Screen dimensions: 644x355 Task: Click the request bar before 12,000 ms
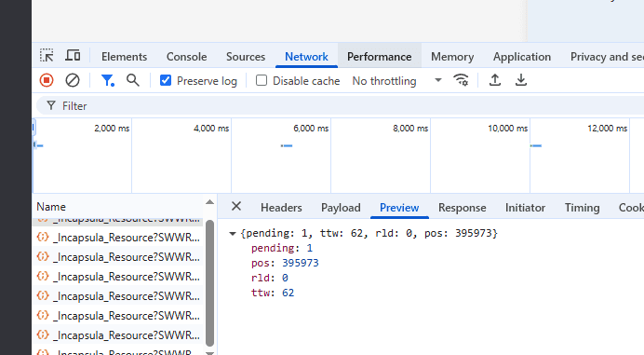coord(535,145)
